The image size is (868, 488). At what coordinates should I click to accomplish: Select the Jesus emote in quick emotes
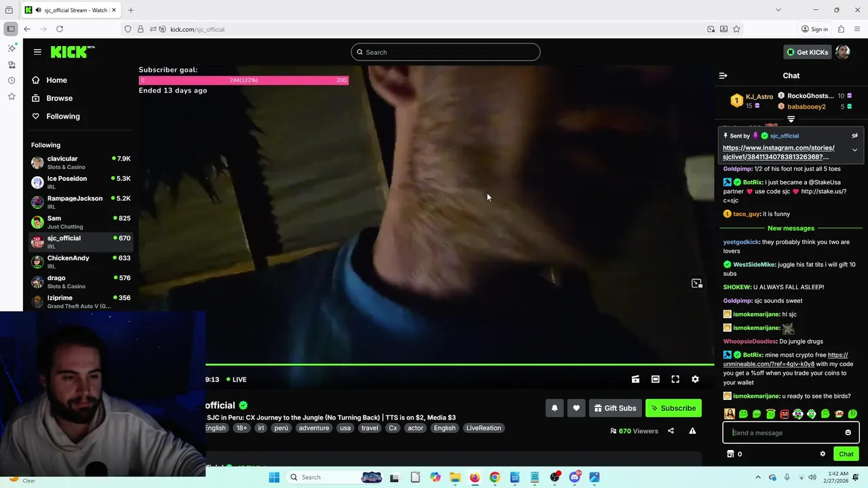tap(730, 414)
